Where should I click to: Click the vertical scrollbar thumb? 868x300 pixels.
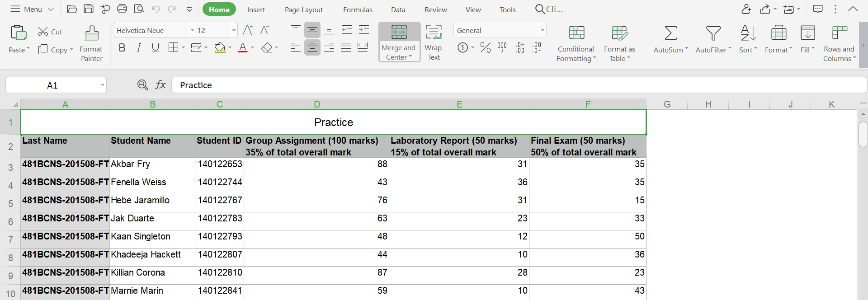pyautogui.click(x=863, y=134)
